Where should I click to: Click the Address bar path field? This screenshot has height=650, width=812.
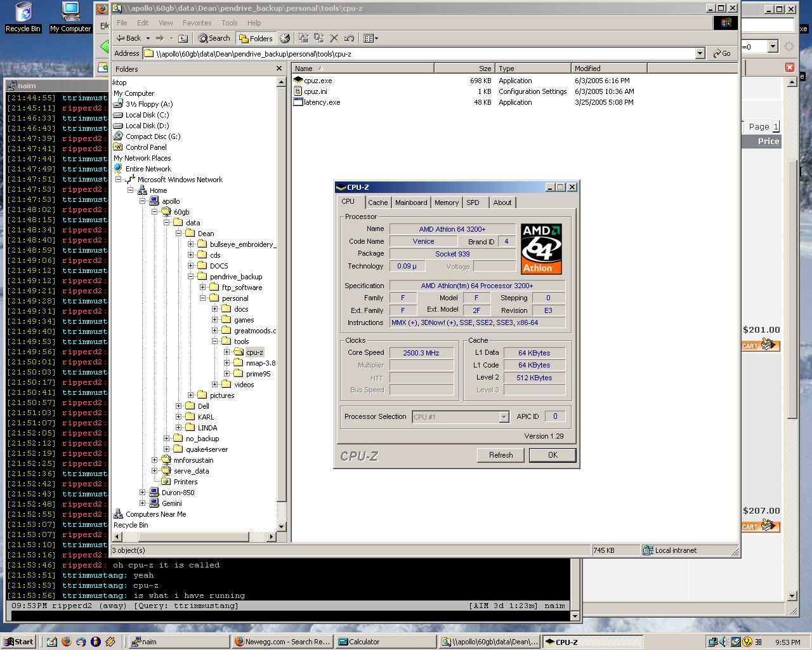[419, 54]
